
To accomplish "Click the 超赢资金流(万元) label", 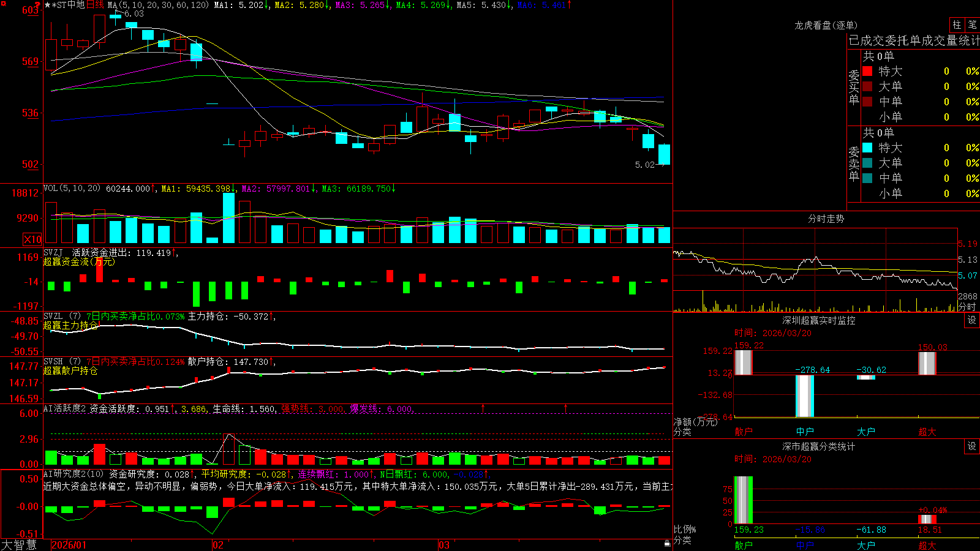I will [x=79, y=261].
